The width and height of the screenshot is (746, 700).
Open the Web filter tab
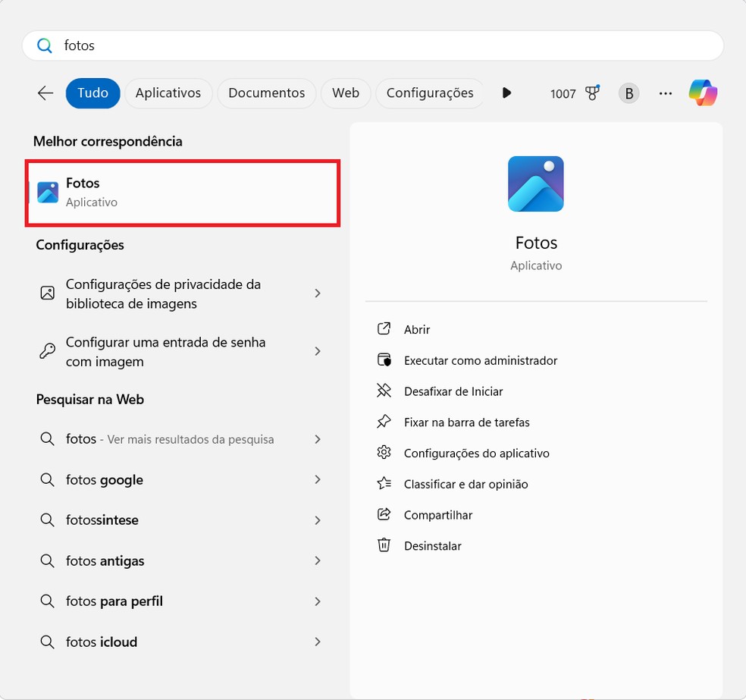[x=346, y=93]
